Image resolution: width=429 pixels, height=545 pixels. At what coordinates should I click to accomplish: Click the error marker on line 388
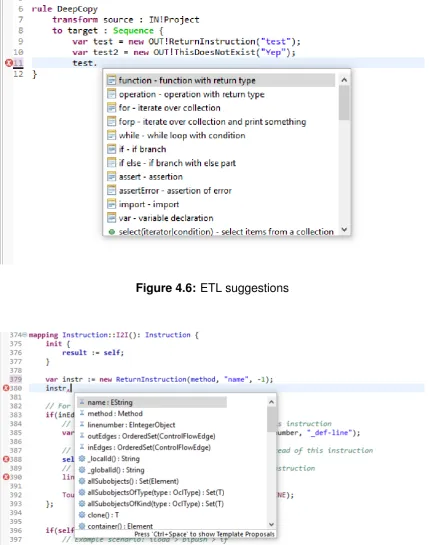click(6, 459)
